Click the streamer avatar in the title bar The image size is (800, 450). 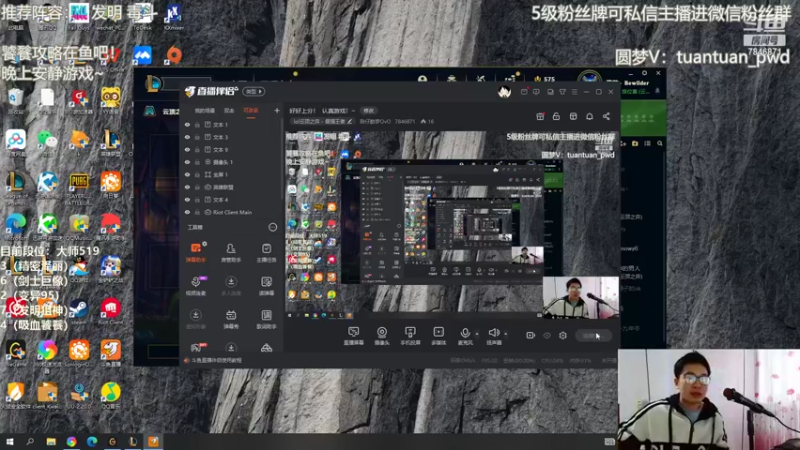click(505, 92)
